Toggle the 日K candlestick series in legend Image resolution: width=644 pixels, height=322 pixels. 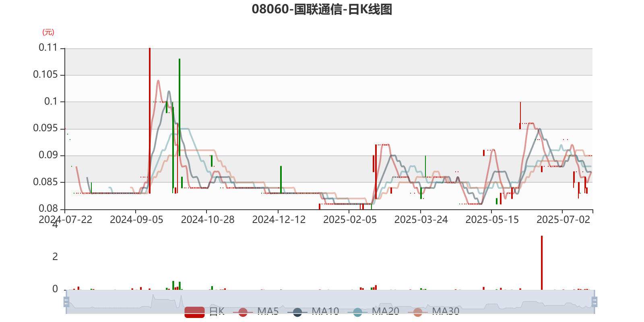pos(204,312)
